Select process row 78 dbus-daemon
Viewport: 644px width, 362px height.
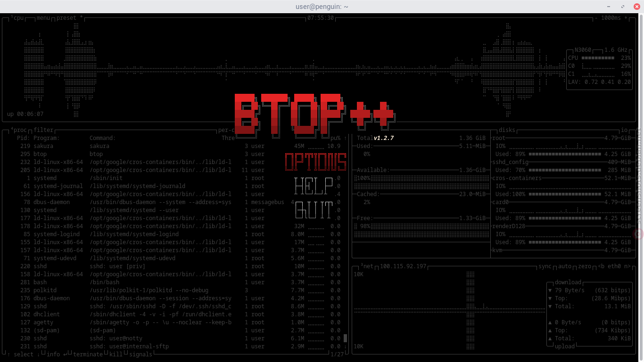173,202
